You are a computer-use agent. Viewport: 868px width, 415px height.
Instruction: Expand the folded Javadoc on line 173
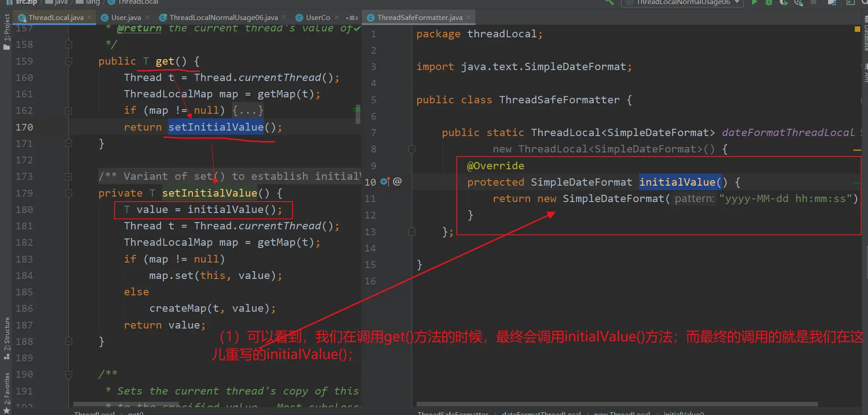(x=68, y=177)
